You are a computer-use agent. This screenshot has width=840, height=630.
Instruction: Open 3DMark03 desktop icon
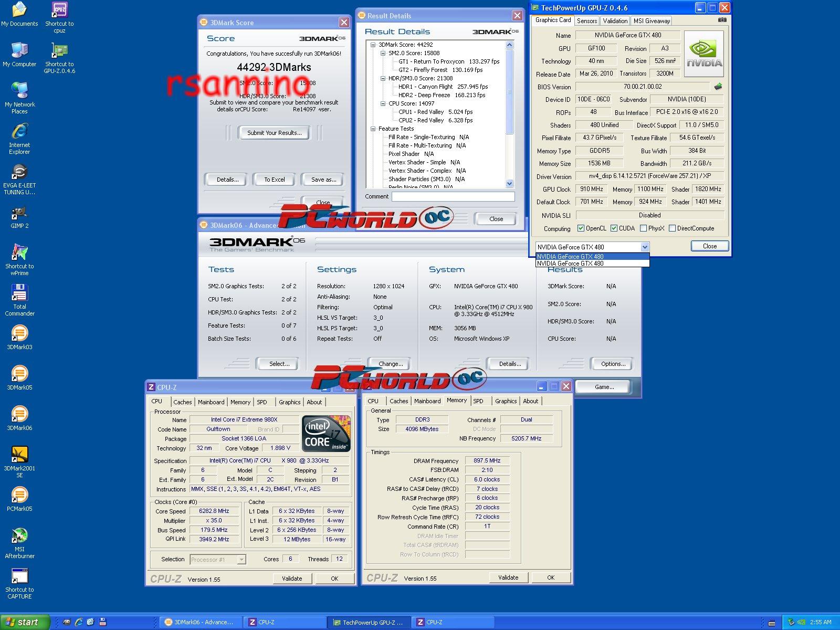19,338
